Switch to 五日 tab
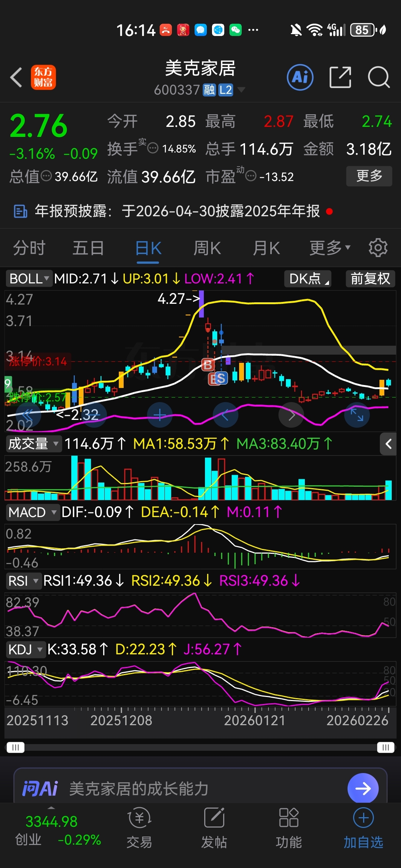This screenshot has height=868, width=401. coord(88,247)
